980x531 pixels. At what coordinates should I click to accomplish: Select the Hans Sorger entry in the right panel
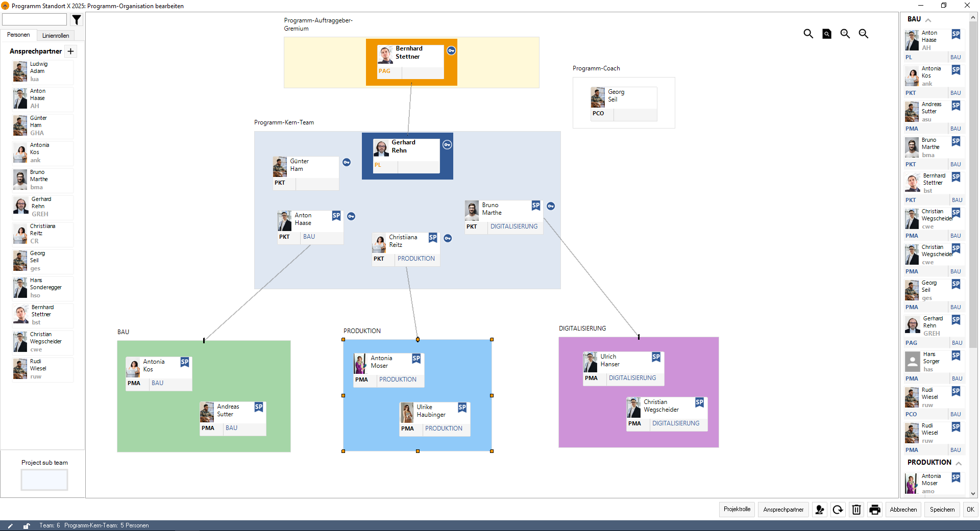point(934,366)
